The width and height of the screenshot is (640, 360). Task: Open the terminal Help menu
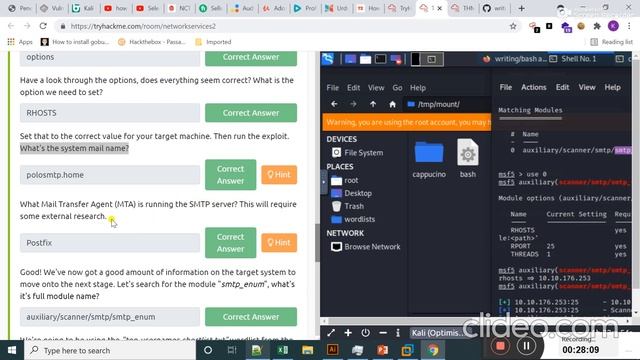click(x=612, y=87)
